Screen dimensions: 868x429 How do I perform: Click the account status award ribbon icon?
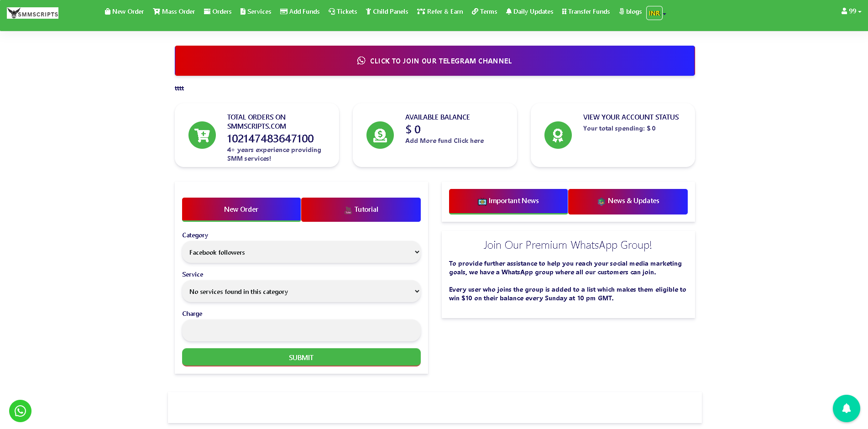(x=558, y=135)
